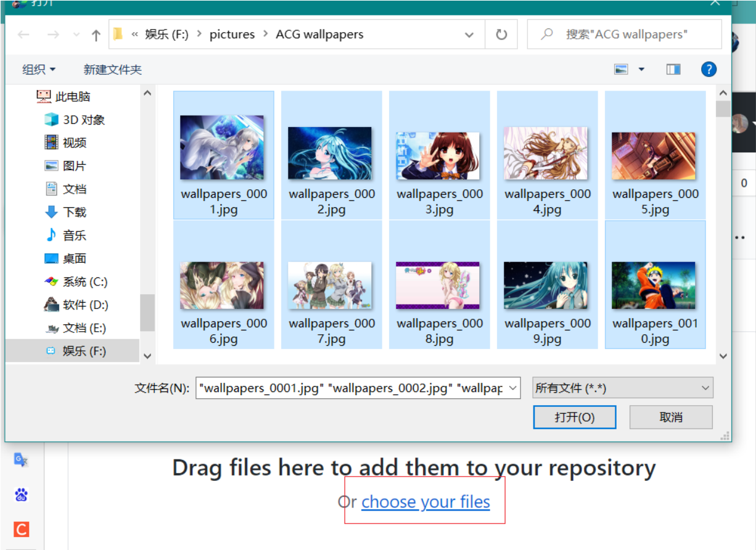756x550 pixels.
Task: Click pictures in address path
Action: tap(232, 35)
